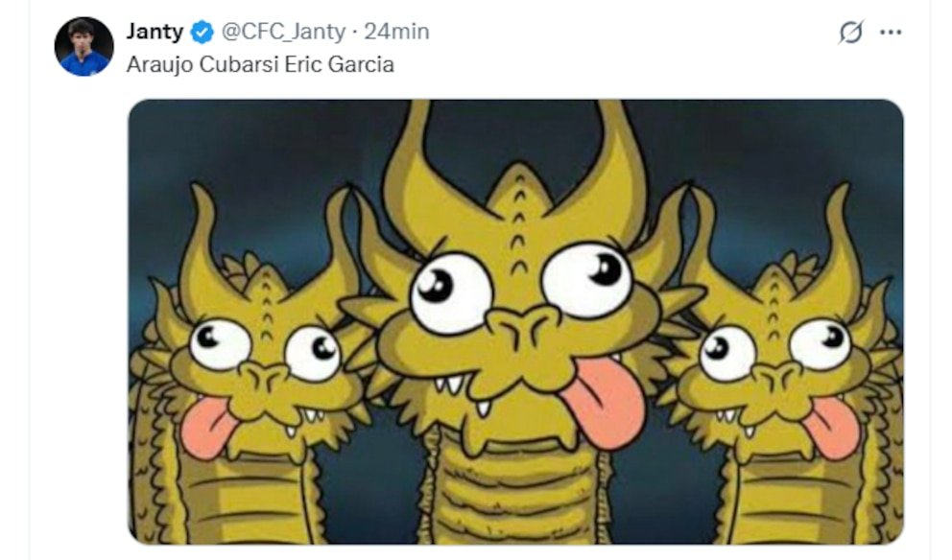Click the left dragon head in the meme
Image resolution: width=952 pixels, height=560 pixels.
coord(261,346)
